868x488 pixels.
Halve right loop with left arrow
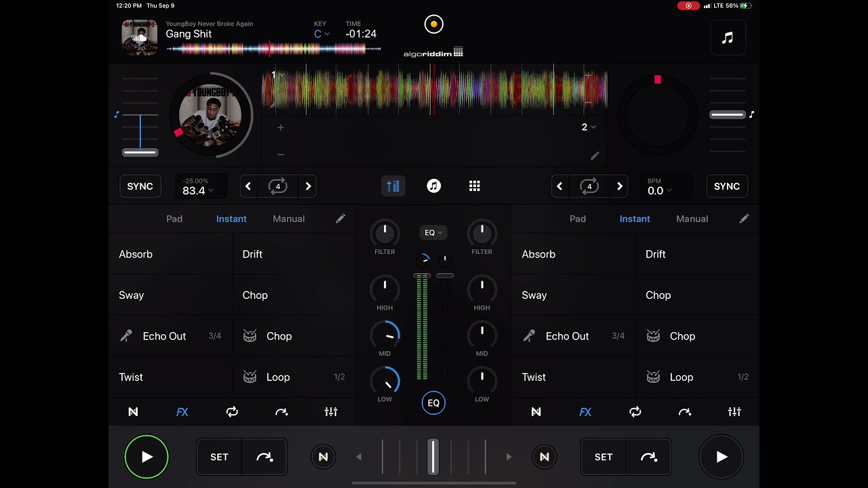click(x=559, y=186)
